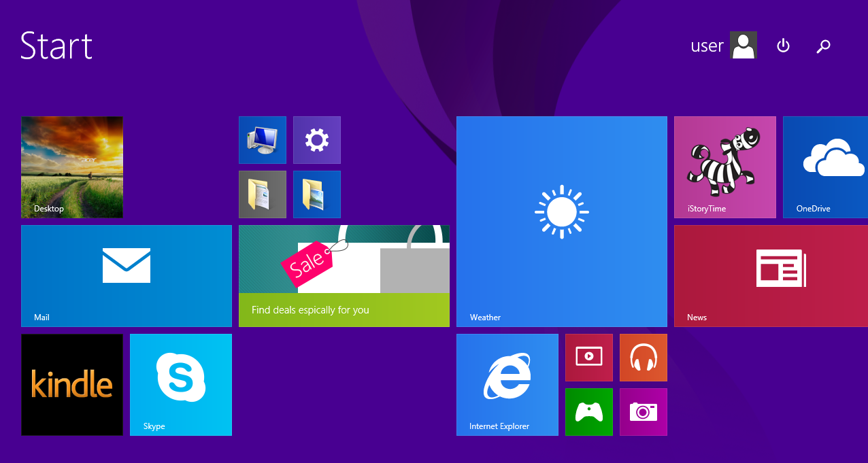Open the Games controller tile
Image resolution: width=868 pixels, height=463 pixels.
[589, 412]
